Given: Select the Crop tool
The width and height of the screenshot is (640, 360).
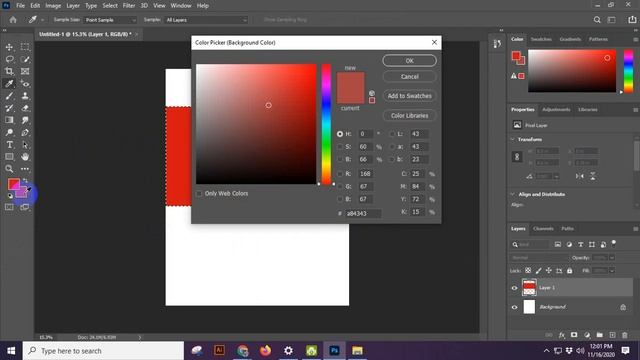Looking at the screenshot, I should [9, 71].
